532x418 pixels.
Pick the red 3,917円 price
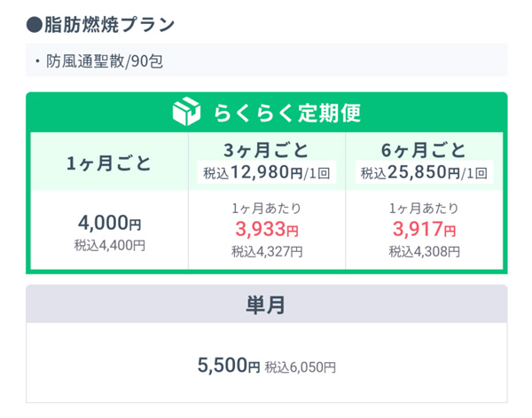[x=423, y=231]
